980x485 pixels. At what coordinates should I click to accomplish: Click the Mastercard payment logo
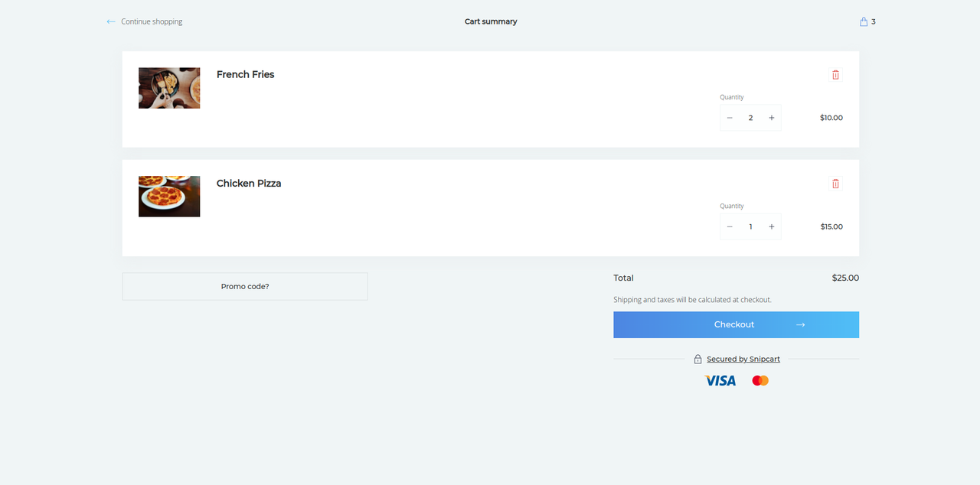760,380
